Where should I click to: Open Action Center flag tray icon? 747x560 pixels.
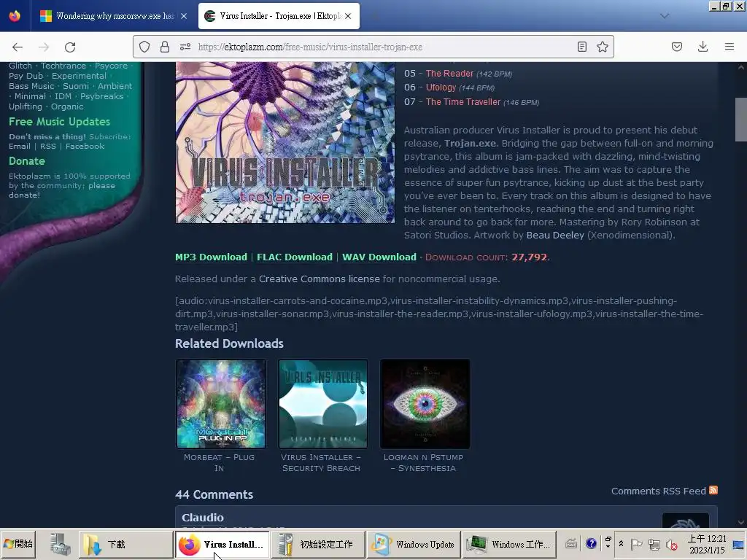[x=636, y=544]
